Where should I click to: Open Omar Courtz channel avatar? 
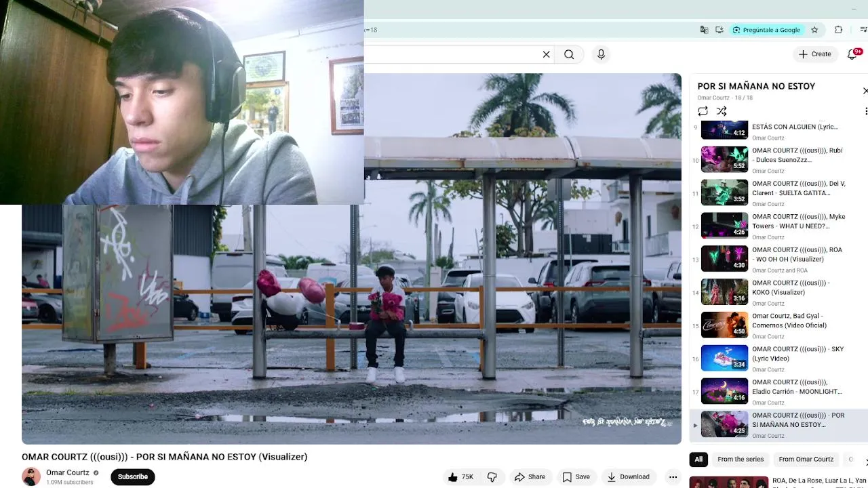[x=31, y=477]
